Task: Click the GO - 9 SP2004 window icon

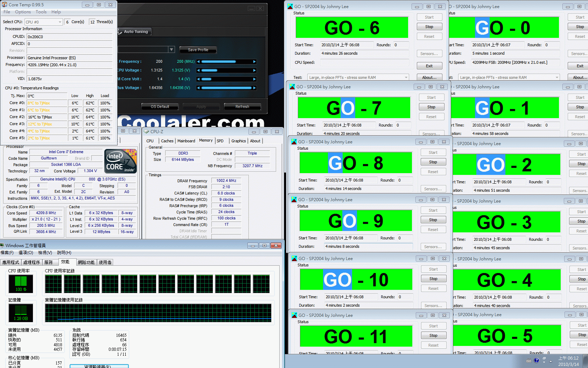Action: [x=294, y=199]
